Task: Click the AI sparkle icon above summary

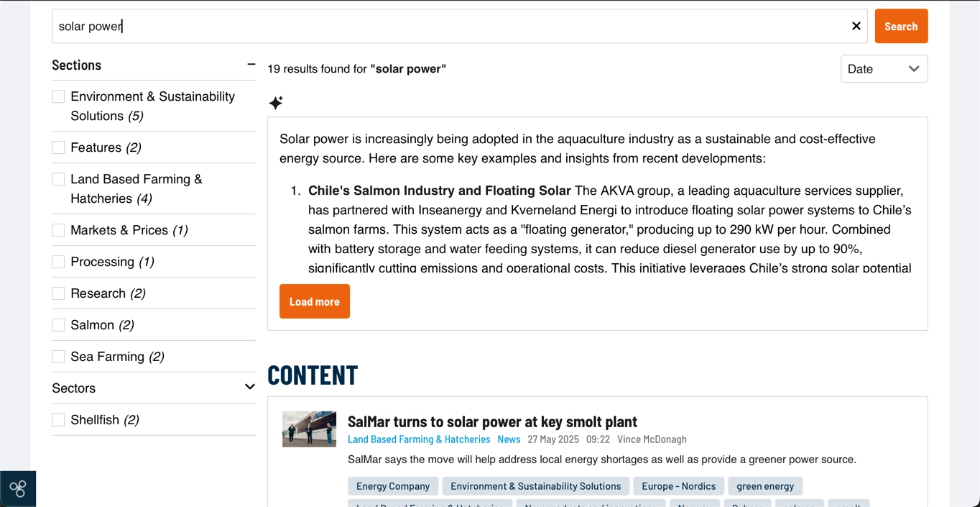Action: (x=276, y=103)
